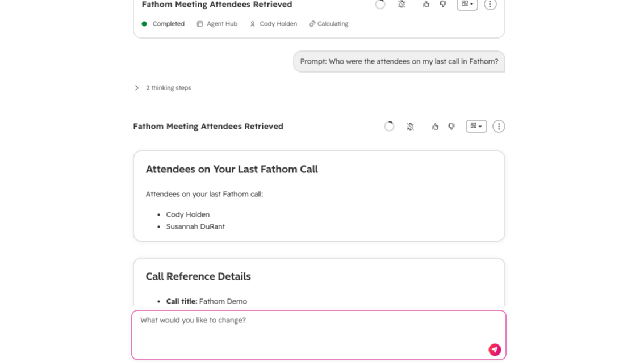Click the Call title Fathom Demo entry
Image resolution: width=644 pixels, height=362 pixels.
[207, 301]
